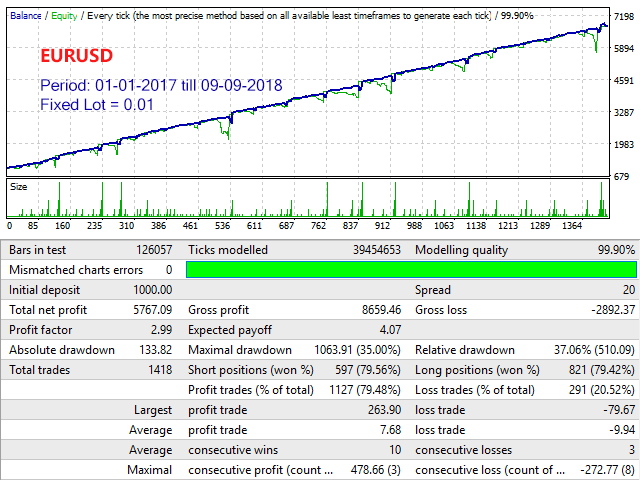Screen dimensions: 640x480
Task: Click the 'Period: 01-01-2017 till 09-09-2018' text
Action: pos(161,85)
